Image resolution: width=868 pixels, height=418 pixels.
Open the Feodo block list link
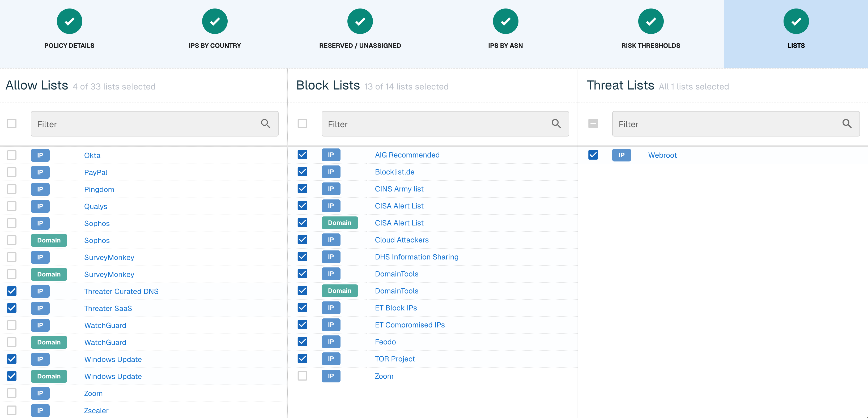coord(385,342)
